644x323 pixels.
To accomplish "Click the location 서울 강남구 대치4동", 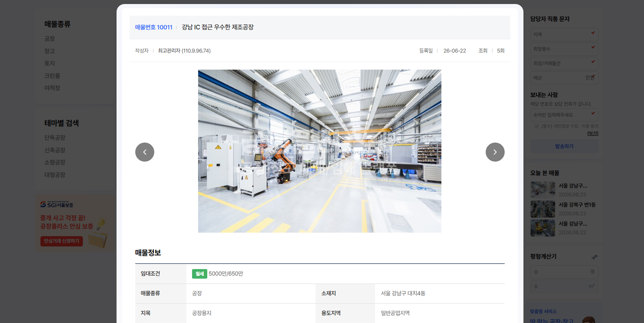I will click(403, 293).
